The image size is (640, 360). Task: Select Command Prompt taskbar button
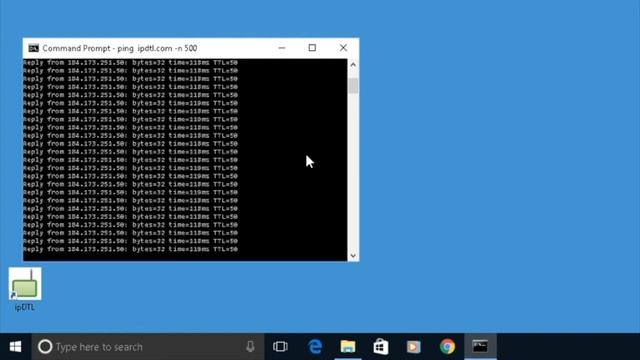pos(480,347)
